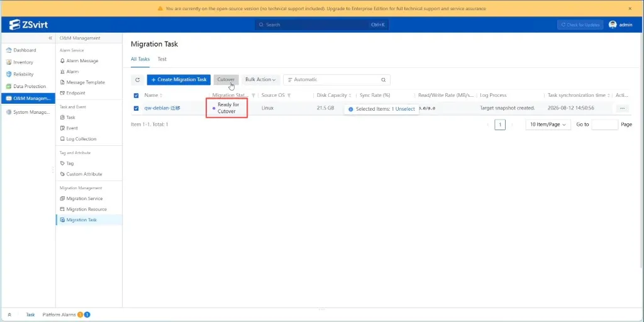
Task: Click Check for Updates button
Action: tap(580, 25)
